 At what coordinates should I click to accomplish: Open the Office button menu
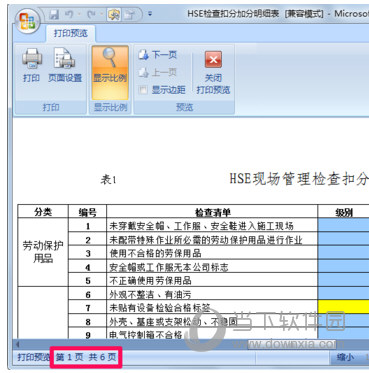click(x=28, y=21)
